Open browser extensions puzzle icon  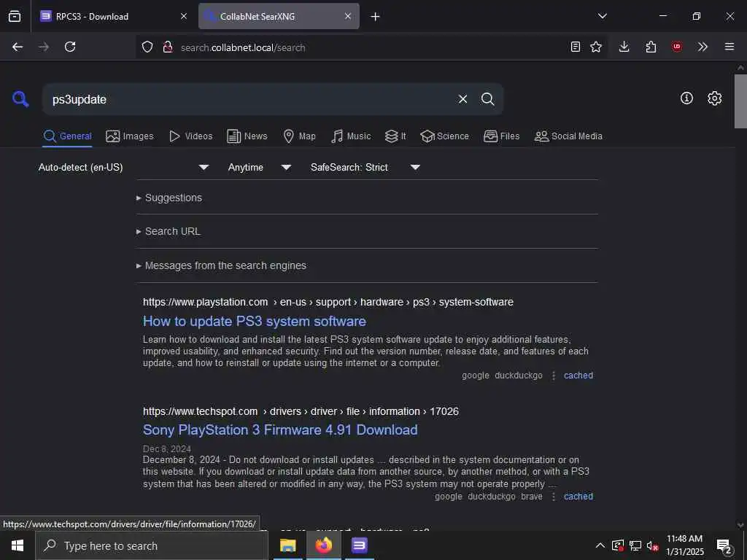651,47
